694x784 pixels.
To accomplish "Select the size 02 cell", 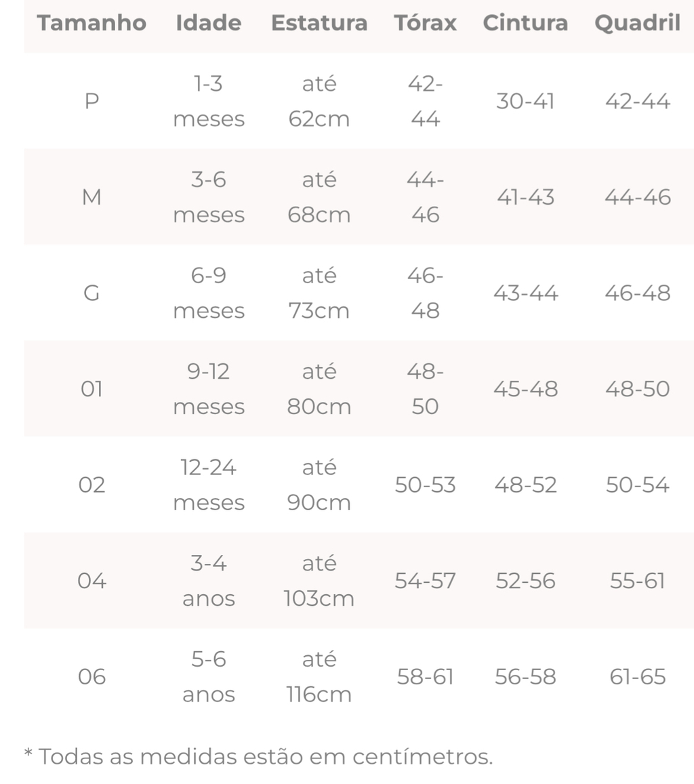I will point(91,485).
